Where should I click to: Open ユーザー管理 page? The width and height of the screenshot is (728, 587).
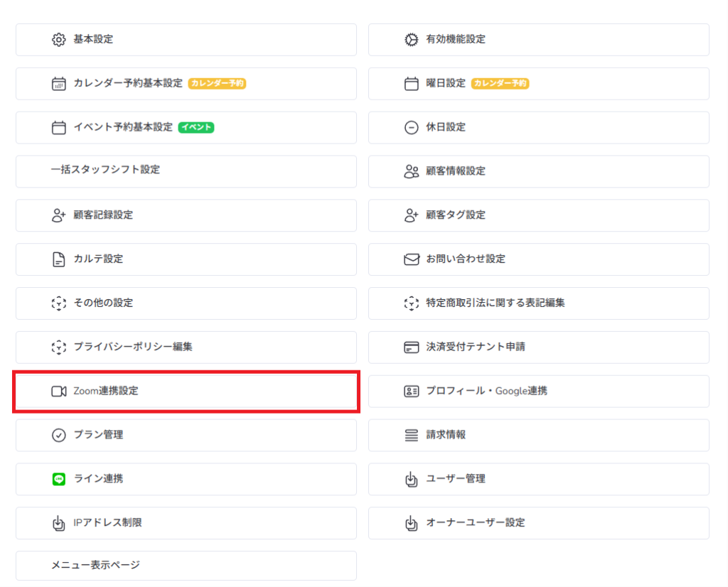click(455, 479)
